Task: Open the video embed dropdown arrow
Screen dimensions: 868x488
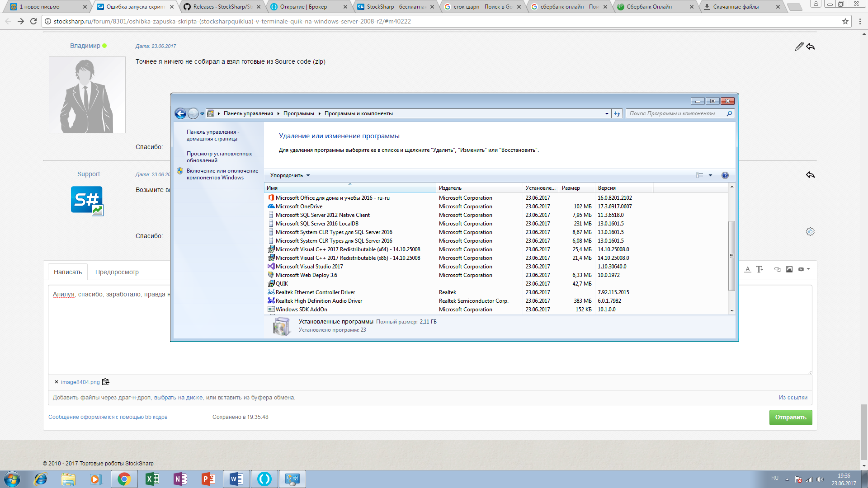Action: tap(808, 269)
